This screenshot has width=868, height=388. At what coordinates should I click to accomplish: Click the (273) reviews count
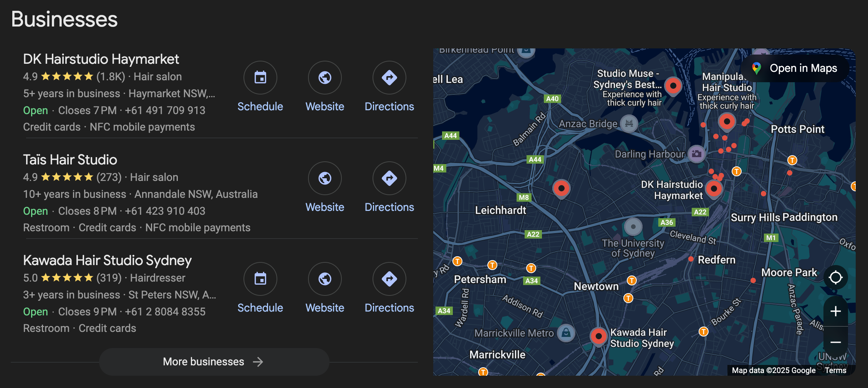109,177
